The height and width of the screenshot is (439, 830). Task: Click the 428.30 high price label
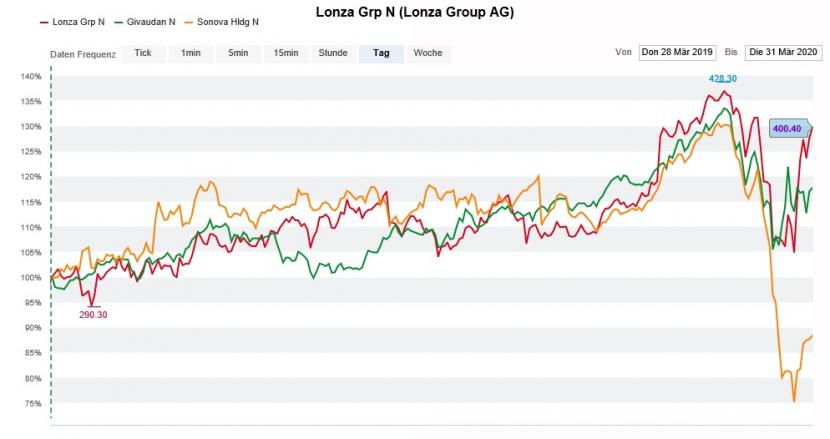coord(723,79)
